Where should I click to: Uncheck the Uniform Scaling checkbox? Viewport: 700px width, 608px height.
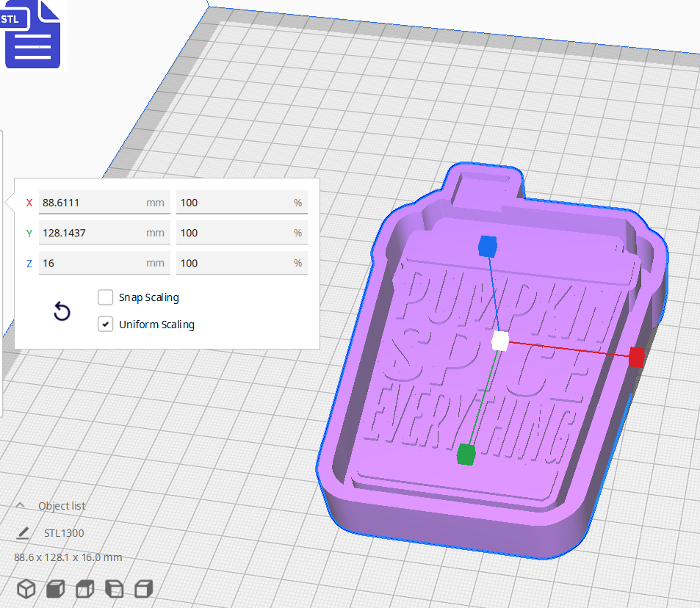coord(105,324)
